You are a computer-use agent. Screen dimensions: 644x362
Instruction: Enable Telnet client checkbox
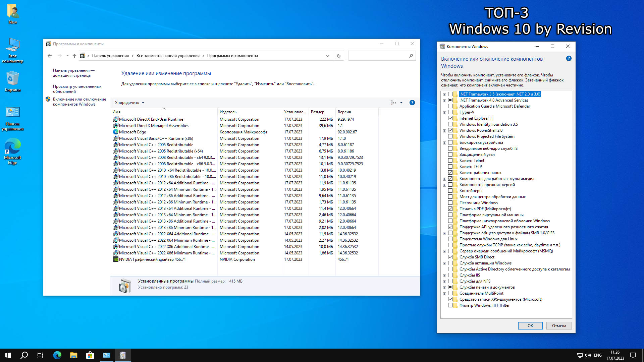pyautogui.click(x=450, y=161)
